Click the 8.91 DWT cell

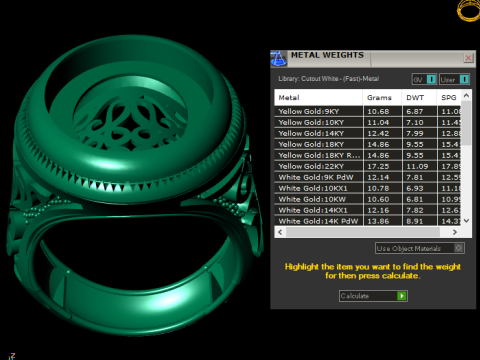419,221
